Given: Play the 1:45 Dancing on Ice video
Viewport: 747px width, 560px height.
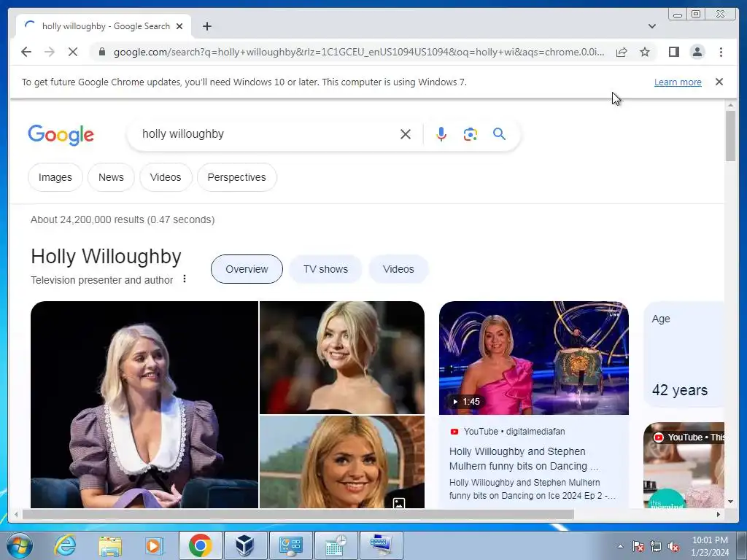Looking at the screenshot, I should [534, 357].
